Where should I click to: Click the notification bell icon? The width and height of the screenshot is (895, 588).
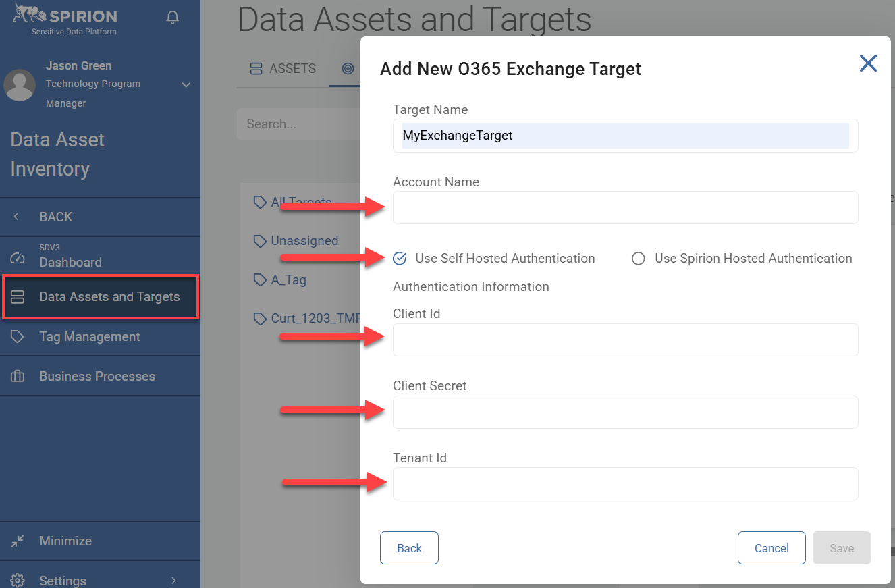point(173,17)
